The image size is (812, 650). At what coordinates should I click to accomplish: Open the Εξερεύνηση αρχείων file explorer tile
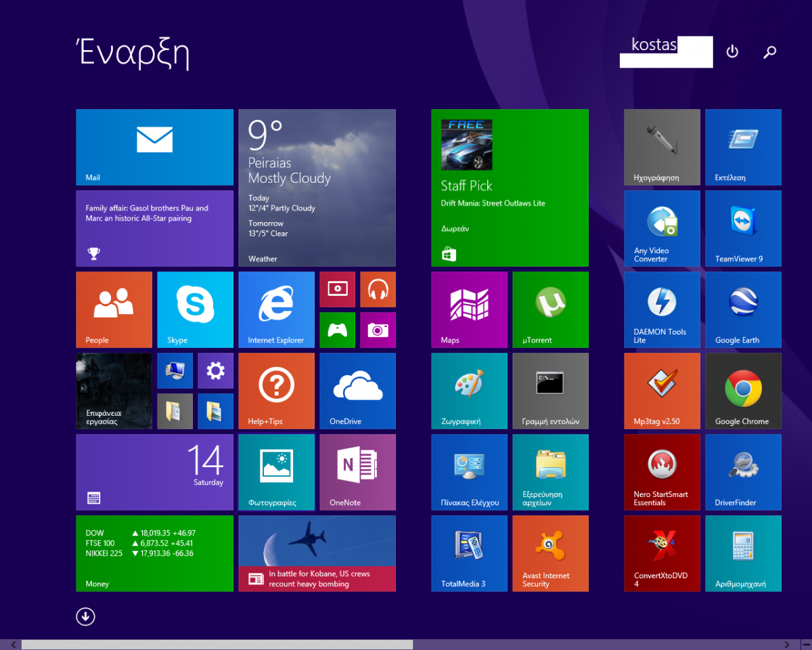tap(550, 472)
